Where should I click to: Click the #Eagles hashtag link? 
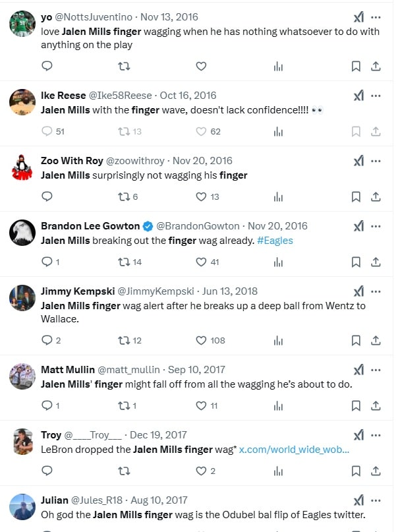point(275,241)
